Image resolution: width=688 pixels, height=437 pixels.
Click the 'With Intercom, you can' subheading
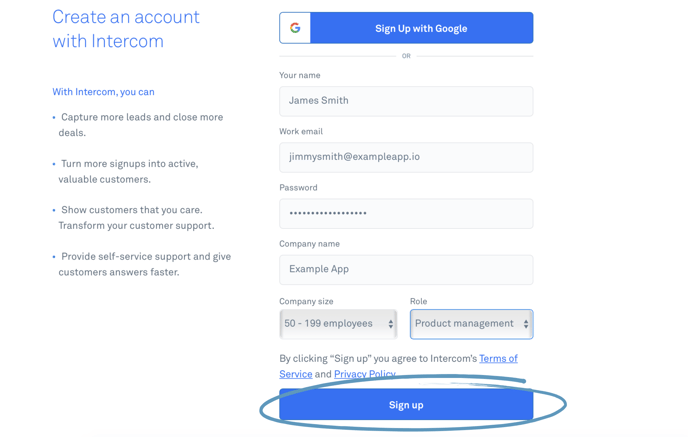[104, 92]
